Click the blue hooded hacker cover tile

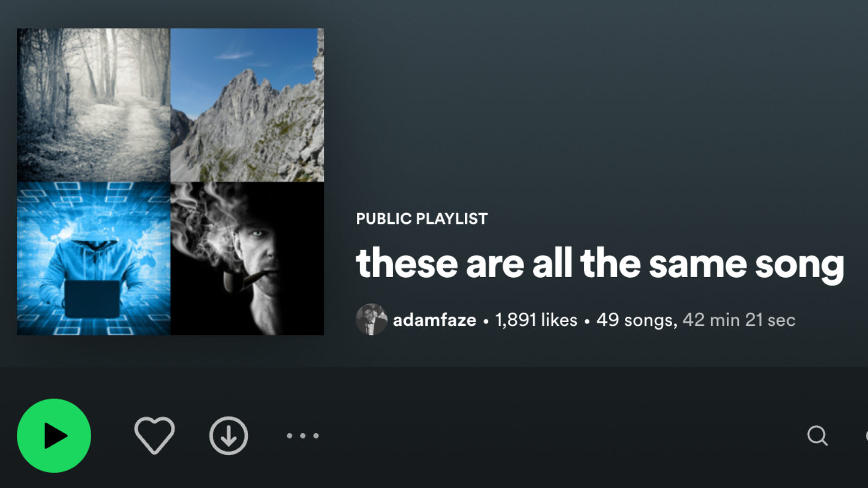(x=93, y=259)
